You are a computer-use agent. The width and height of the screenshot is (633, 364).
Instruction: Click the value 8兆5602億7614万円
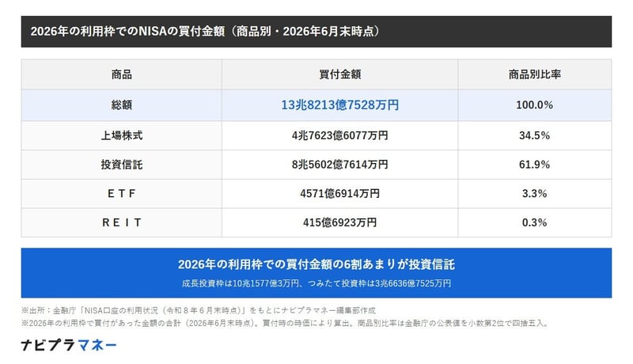pos(340,165)
